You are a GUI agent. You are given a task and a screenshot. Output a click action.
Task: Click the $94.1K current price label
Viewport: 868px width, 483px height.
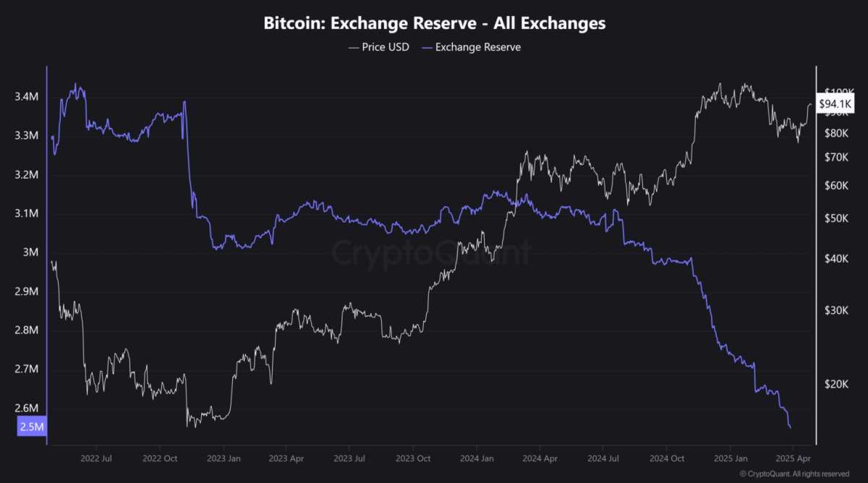pyautogui.click(x=836, y=105)
